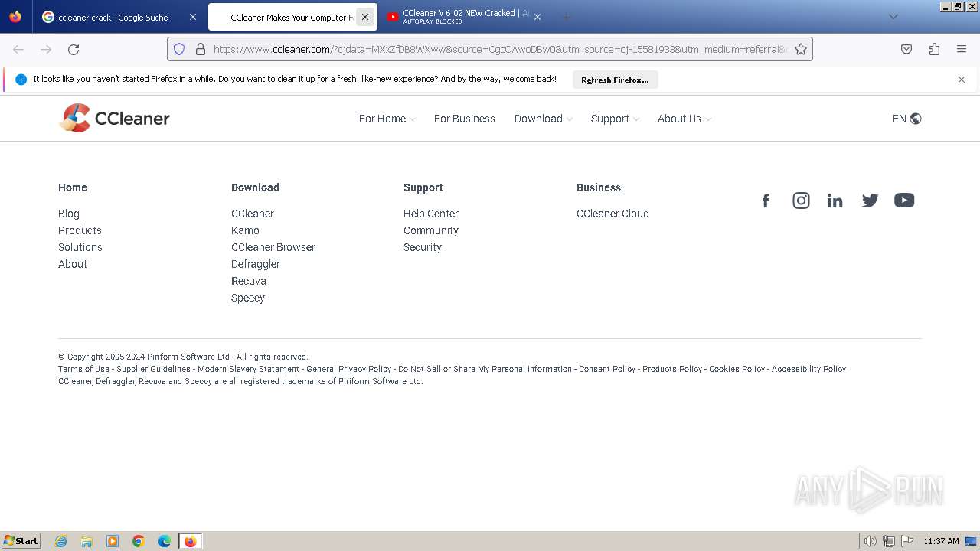The height and width of the screenshot is (551, 980).
Task: Open CCleaner LinkedIn page icon
Action: coord(835,201)
